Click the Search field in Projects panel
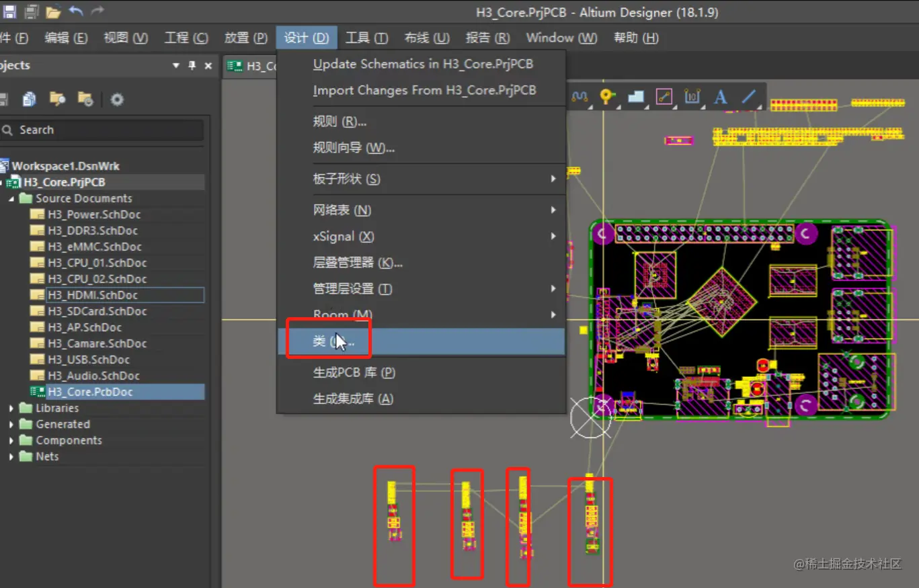Image resolution: width=919 pixels, height=588 pixels. pyautogui.click(x=102, y=130)
